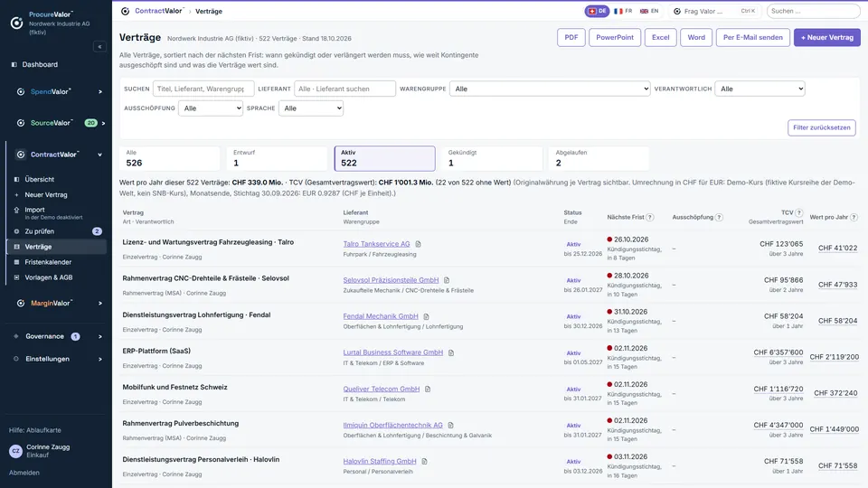The width and height of the screenshot is (868, 488).
Task: Click the Vorlagen & AGB sidebar icon
Action: (16, 277)
